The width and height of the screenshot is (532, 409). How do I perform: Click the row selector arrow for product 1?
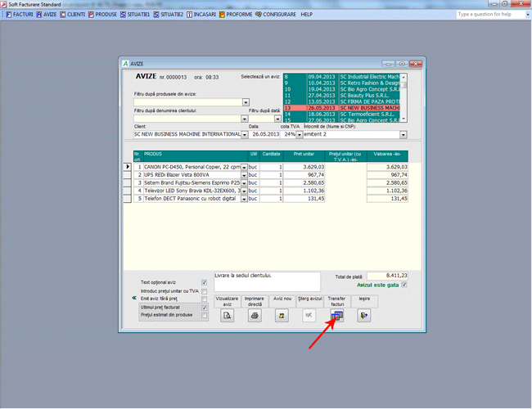point(128,167)
